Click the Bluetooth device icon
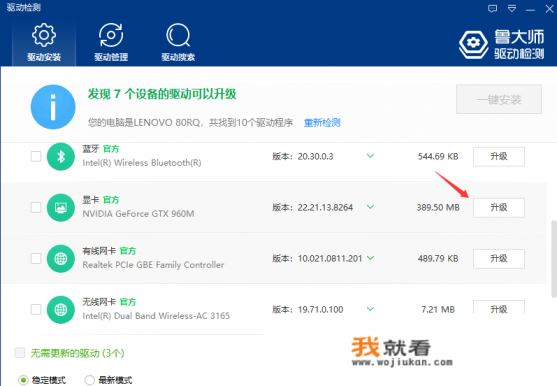The image size is (557, 386). (61, 156)
